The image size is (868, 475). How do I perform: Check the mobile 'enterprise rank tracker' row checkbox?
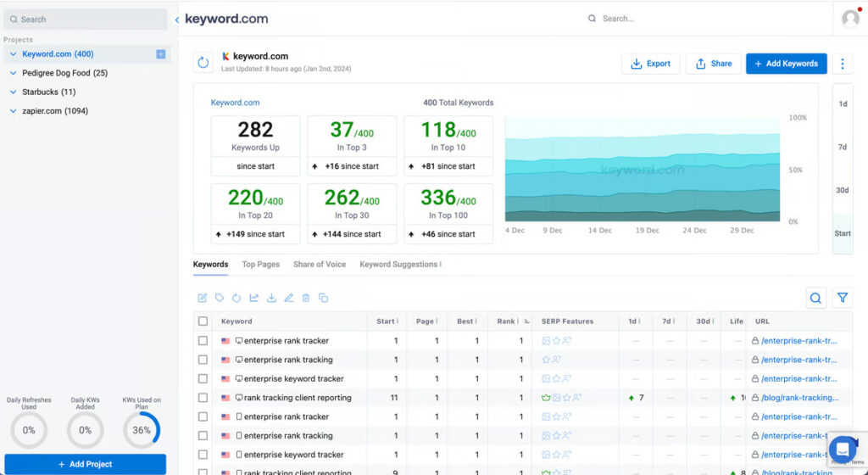pyautogui.click(x=203, y=416)
